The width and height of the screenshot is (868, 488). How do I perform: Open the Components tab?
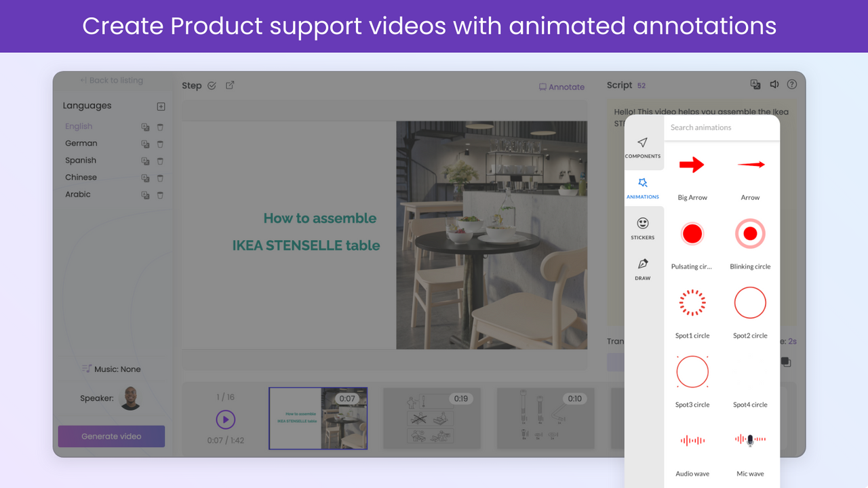pyautogui.click(x=643, y=148)
